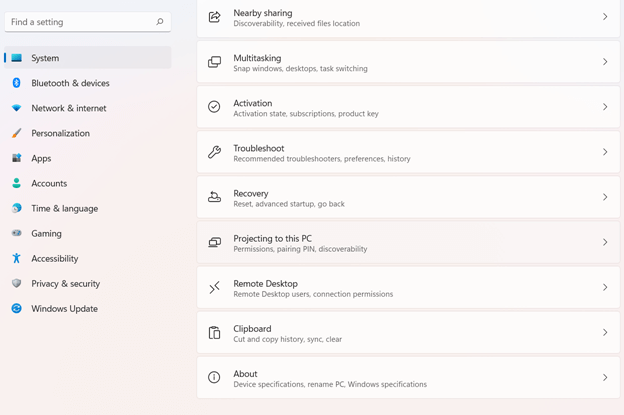Click the Accounts person icon
624x415 pixels.
tap(16, 183)
